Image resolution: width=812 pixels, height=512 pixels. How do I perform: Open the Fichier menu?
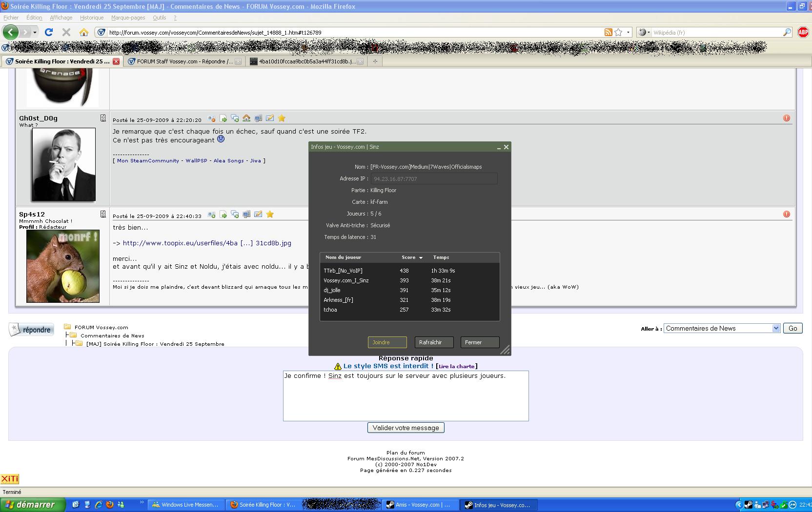click(x=11, y=18)
